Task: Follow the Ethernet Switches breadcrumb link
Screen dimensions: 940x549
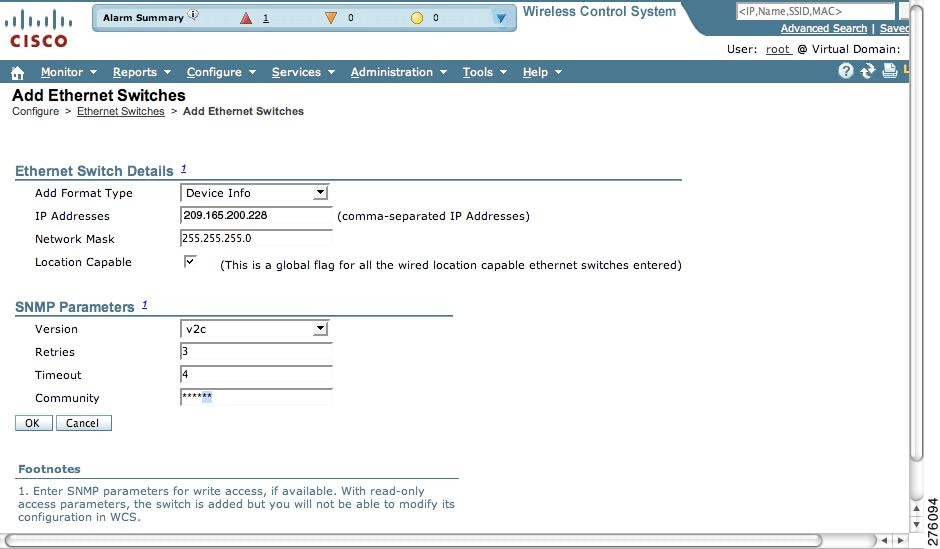Action: tap(120, 111)
